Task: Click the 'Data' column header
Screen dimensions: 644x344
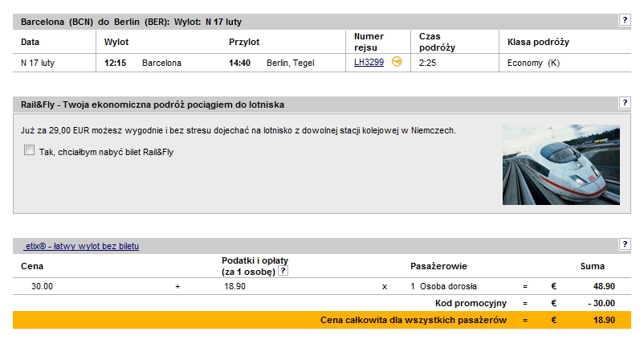Action: pyautogui.click(x=30, y=42)
